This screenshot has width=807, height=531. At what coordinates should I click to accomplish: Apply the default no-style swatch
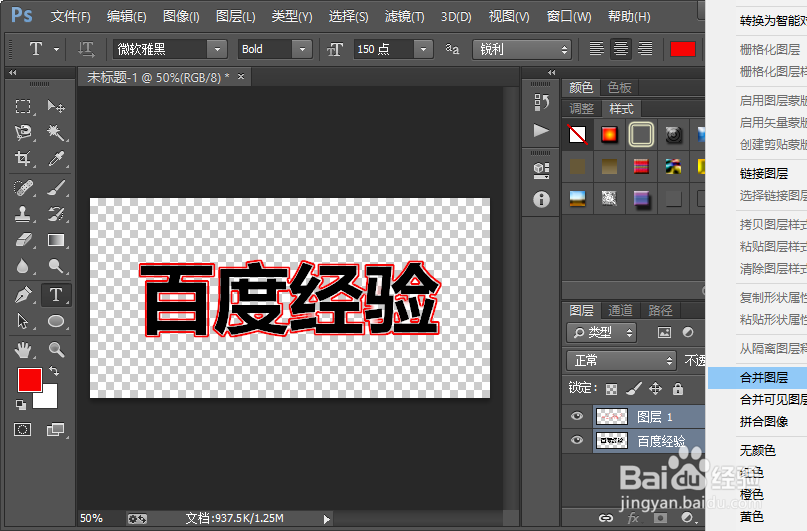click(577, 135)
